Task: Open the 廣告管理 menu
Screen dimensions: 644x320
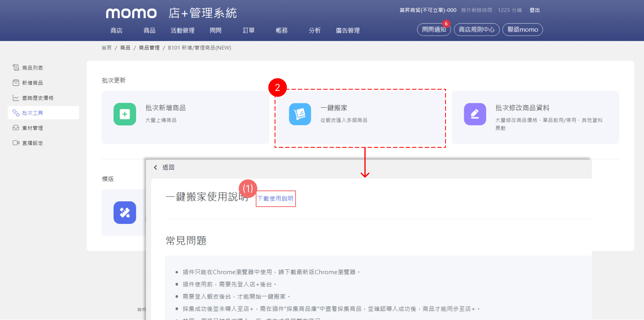Action: click(348, 31)
